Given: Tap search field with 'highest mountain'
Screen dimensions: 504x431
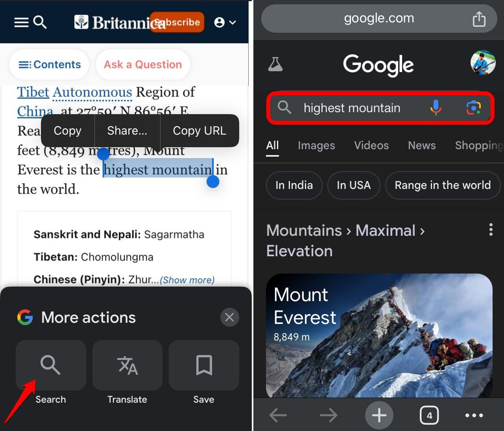Looking at the screenshot, I should pyautogui.click(x=380, y=108).
